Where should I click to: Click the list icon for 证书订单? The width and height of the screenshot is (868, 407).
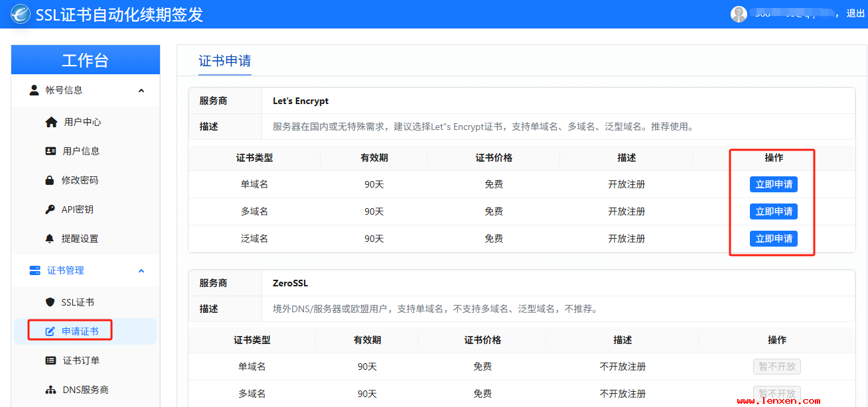pyautogui.click(x=50, y=361)
